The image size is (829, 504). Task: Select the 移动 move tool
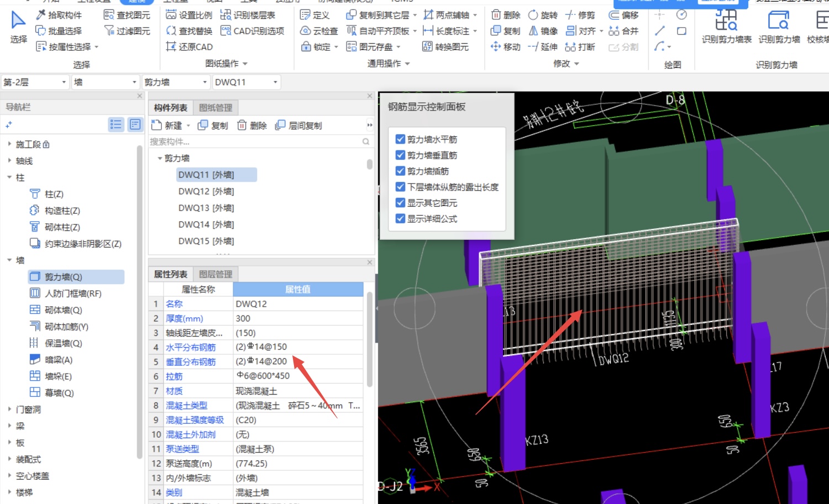506,47
